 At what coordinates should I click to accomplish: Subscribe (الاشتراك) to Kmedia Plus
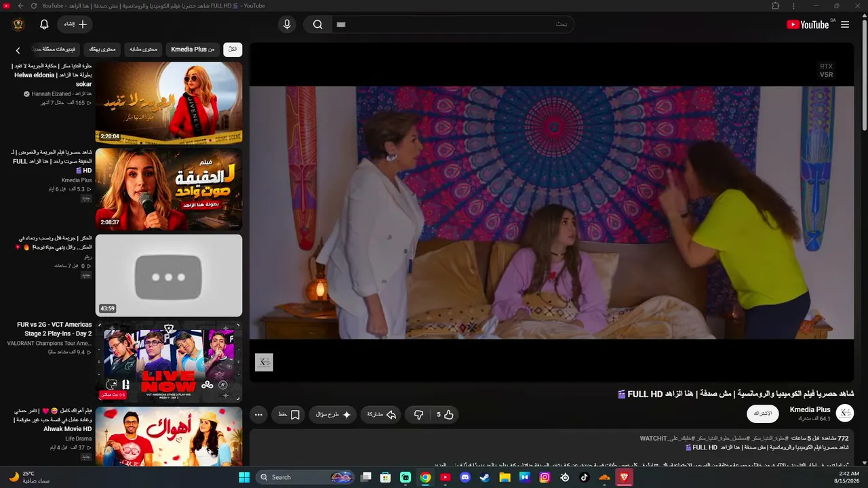point(763,413)
